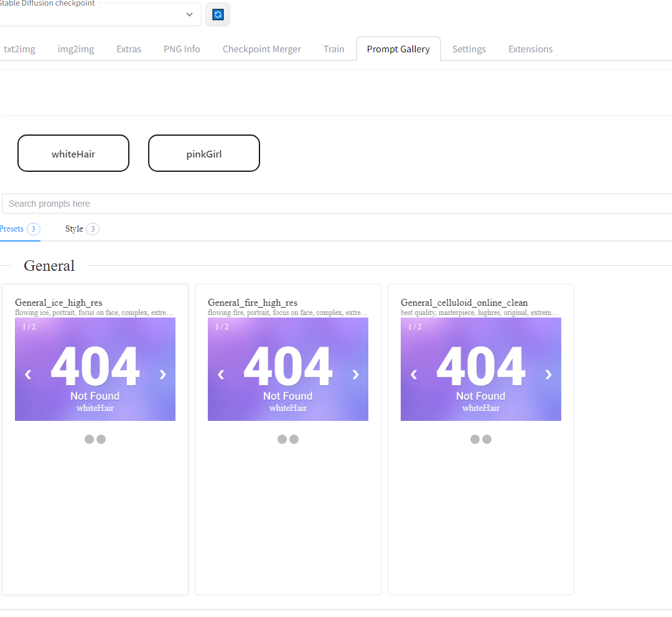The image size is (672, 617).
Task: Select the pinkGirl prompt filter
Action: coord(203,153)
